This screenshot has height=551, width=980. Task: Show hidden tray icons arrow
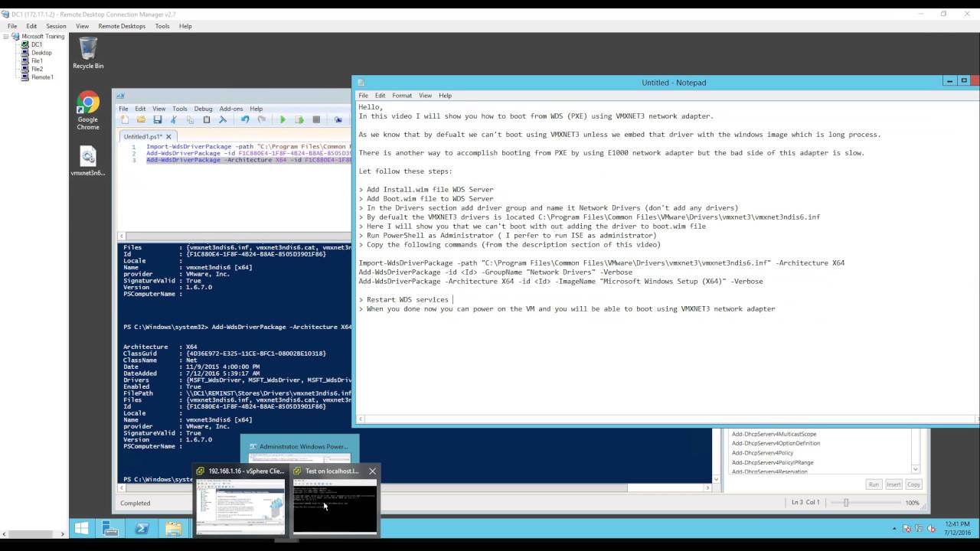pyautogui.click(x=894, y=529)
